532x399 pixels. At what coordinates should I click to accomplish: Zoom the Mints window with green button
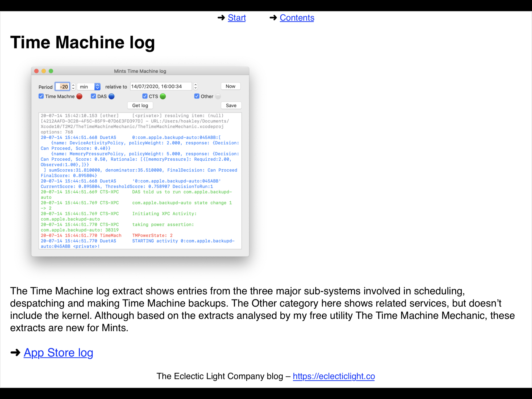pyautogui.click(x=51, y=71)
